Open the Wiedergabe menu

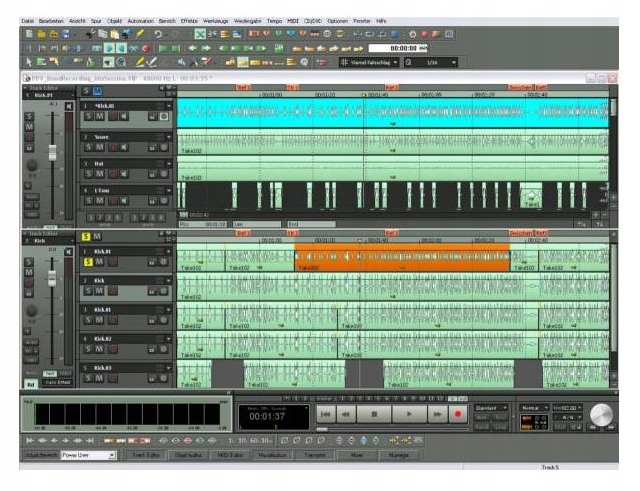(x=247, y=21)
